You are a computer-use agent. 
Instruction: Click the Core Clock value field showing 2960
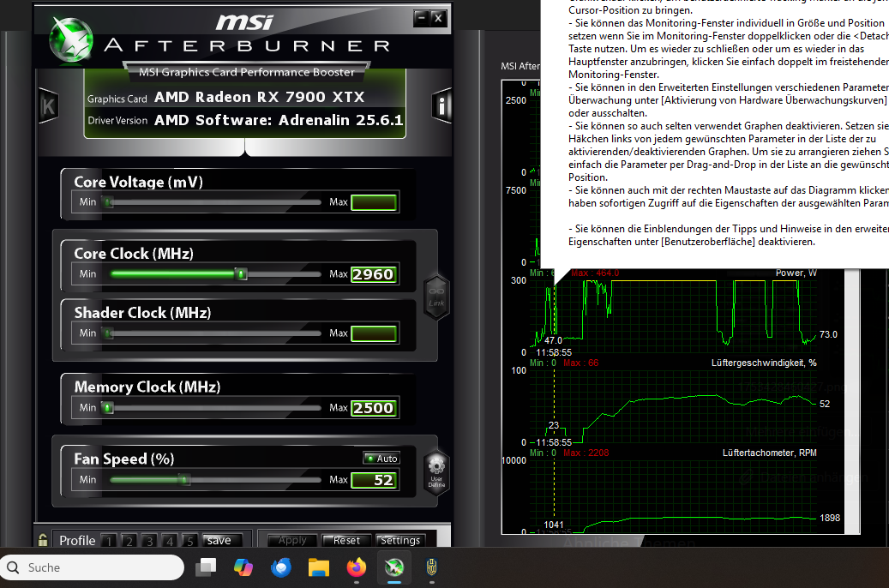374,274
